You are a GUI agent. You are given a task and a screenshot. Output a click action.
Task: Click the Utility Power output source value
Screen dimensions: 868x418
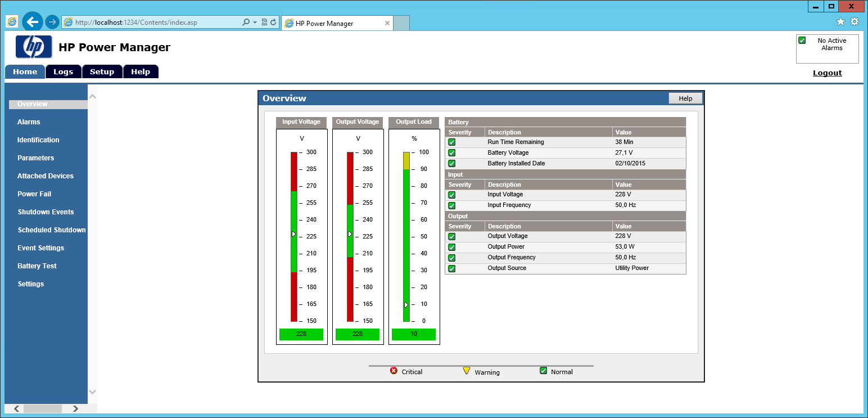click(x=632, y=268)
